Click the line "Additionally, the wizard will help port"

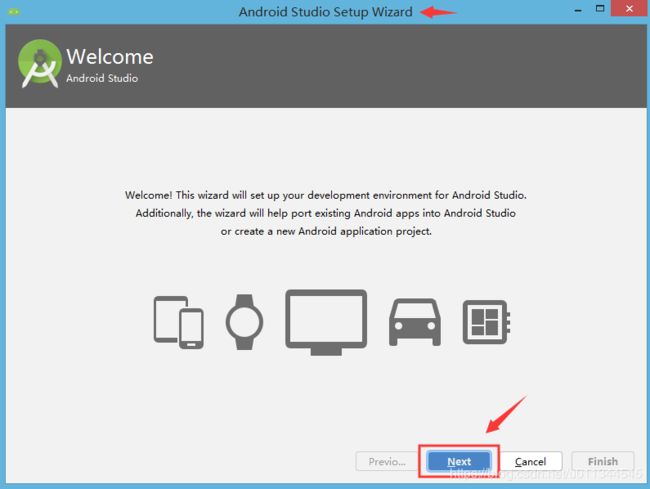(326, 213)
